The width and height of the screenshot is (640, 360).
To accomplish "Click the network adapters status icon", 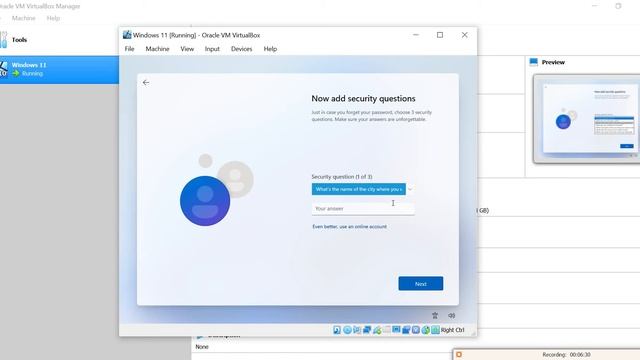I will (367, 330).
